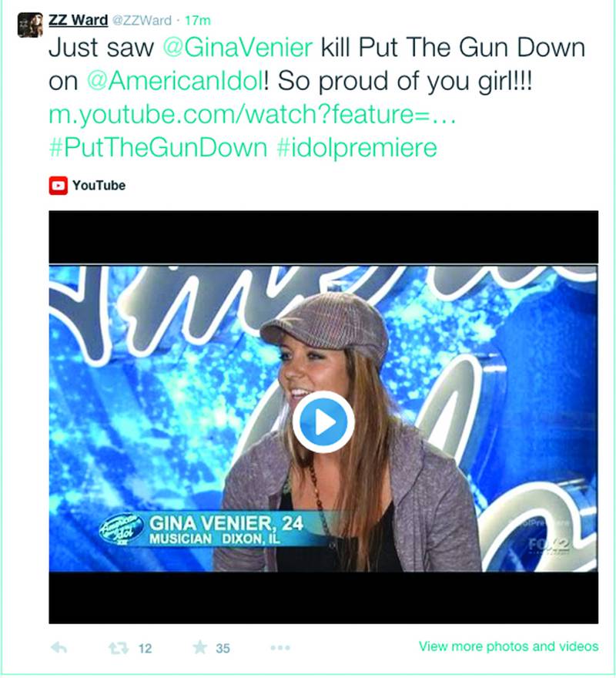Click the favorites count 35
This screenshot has width=616, height=678.
(x=223, y=649)
